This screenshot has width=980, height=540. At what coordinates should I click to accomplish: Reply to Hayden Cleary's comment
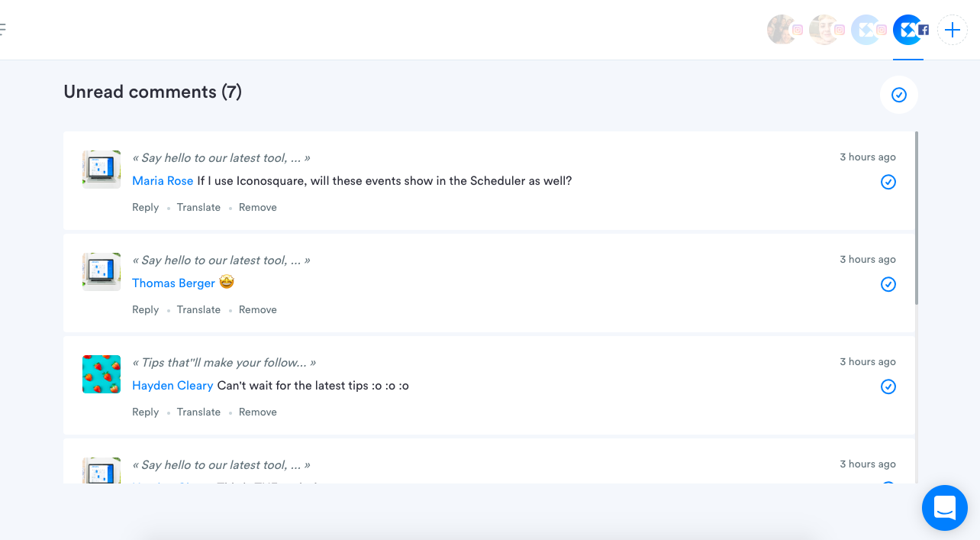(145, 412)
